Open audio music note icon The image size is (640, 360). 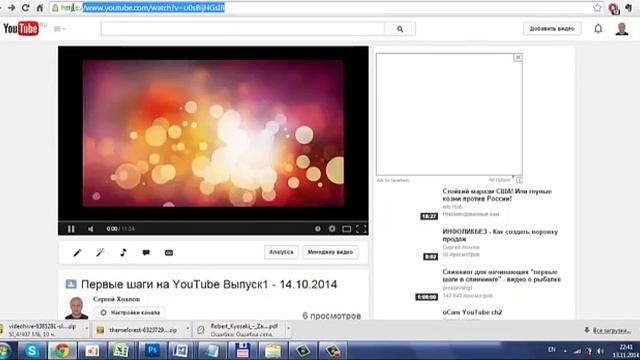123,253
